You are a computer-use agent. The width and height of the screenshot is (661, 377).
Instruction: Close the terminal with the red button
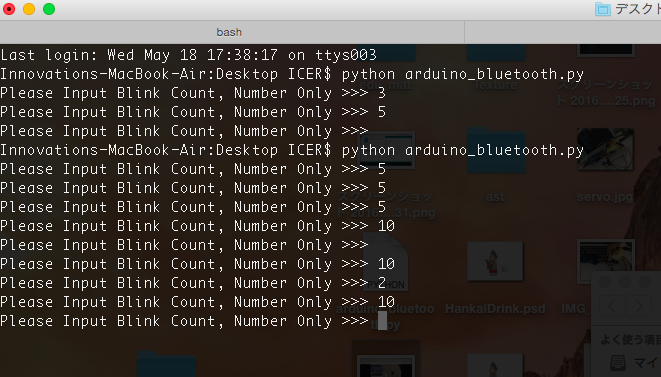point(9,9)
